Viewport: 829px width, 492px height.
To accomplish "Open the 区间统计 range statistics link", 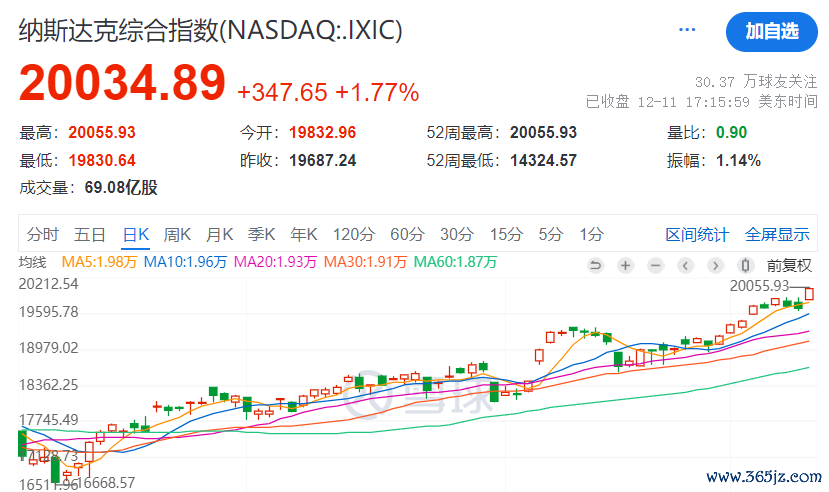I will 697,234.
